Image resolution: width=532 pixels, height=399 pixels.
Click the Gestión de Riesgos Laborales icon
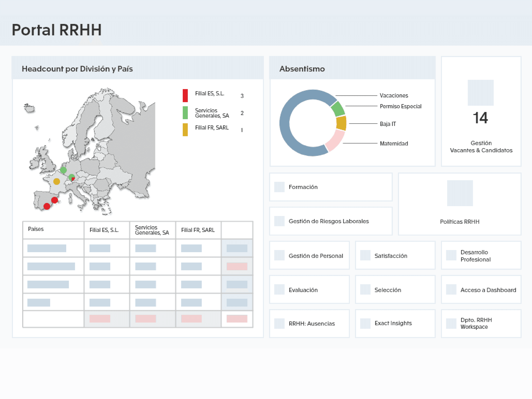279,221
